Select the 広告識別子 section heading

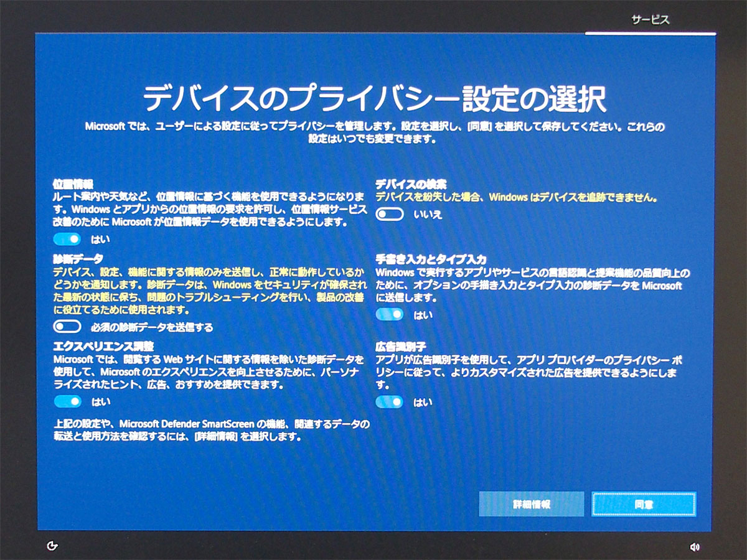[400, 347]
